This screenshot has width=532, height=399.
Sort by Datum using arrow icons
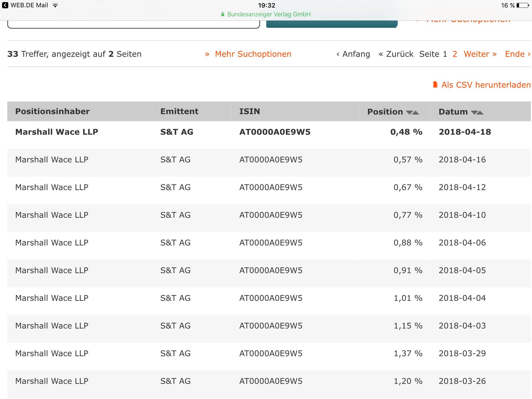click(477, 112)
